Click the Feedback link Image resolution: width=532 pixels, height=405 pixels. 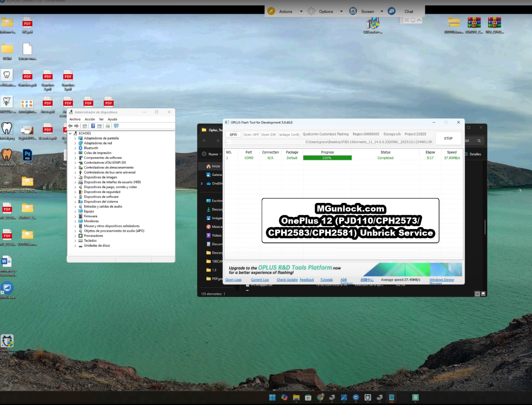[x=307, y=280]
